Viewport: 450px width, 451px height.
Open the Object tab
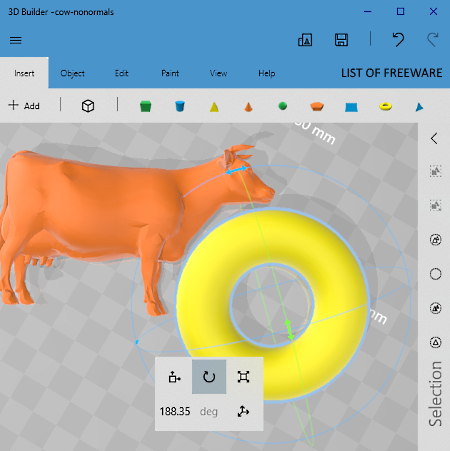(72, 73)
